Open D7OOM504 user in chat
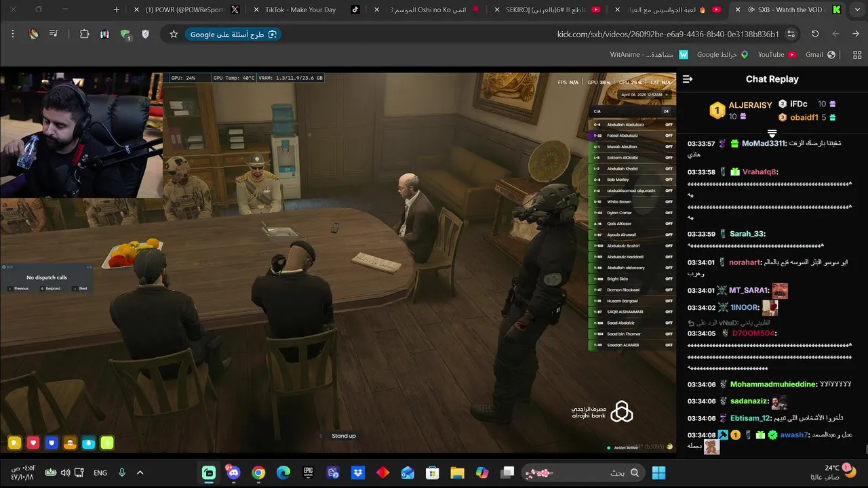 (x=754, y=333)
